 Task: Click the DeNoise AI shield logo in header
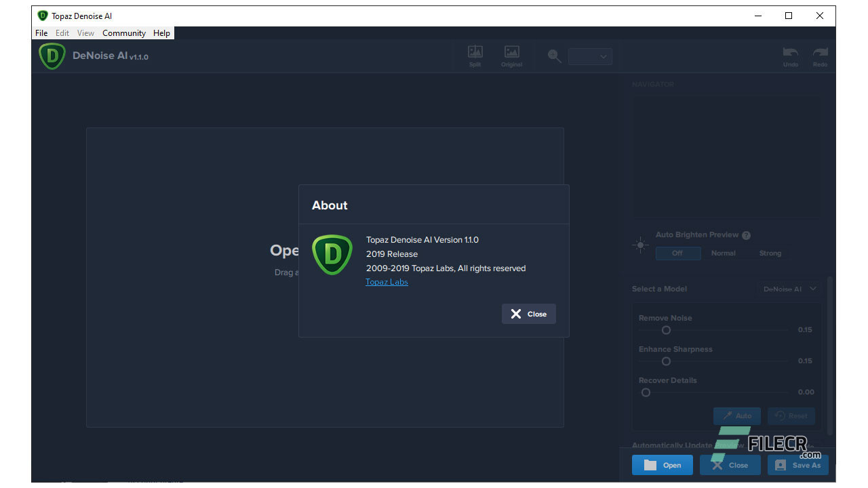[x=52, y=56]
